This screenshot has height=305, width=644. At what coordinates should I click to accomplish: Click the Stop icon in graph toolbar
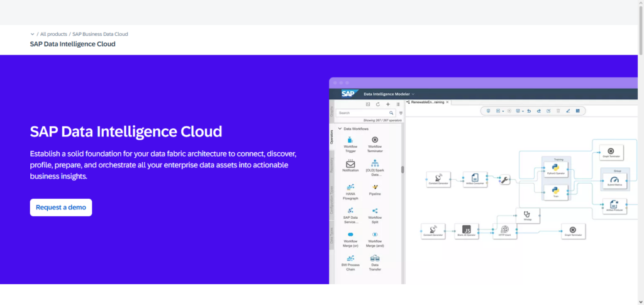[509, 111]
